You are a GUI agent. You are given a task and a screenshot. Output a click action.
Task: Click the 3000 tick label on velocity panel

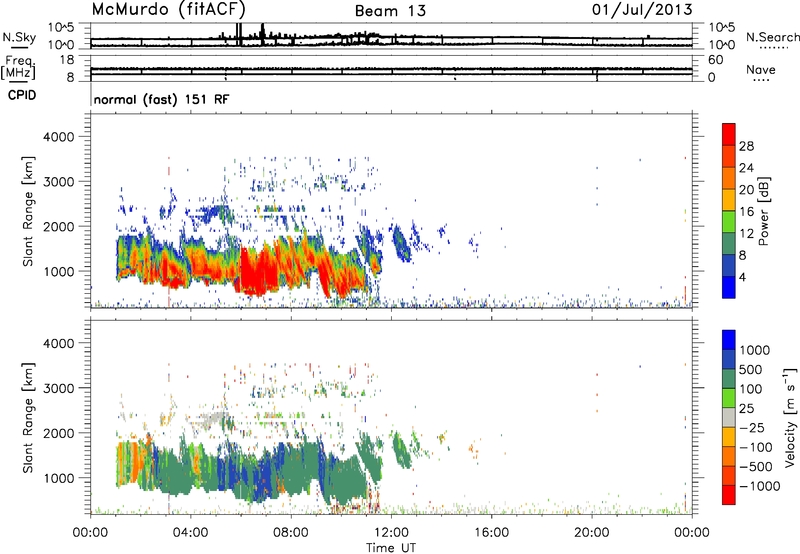(59, 388)
